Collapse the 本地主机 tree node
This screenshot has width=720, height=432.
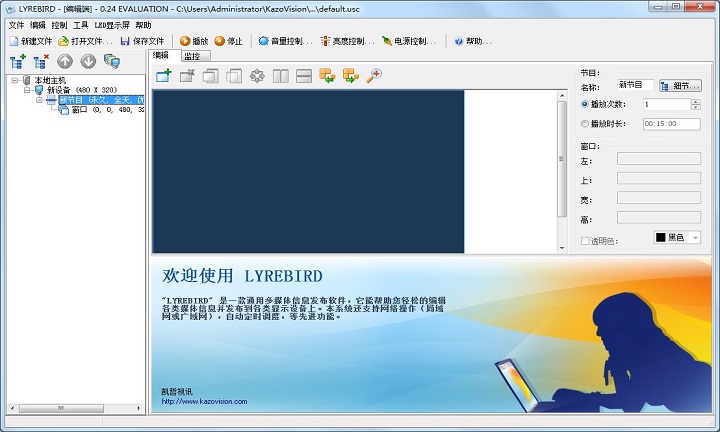coord(15,80)
